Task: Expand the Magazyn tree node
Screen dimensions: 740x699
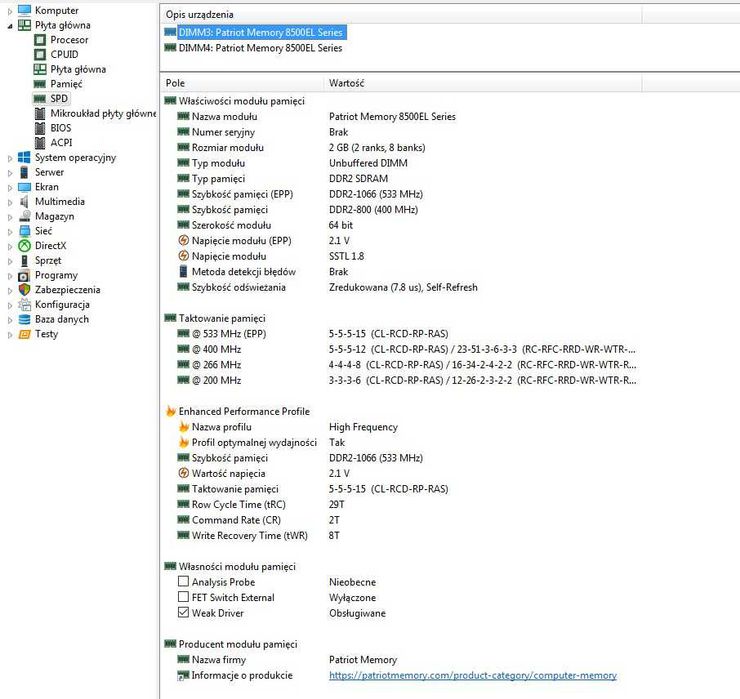Action: pos(10,217)
